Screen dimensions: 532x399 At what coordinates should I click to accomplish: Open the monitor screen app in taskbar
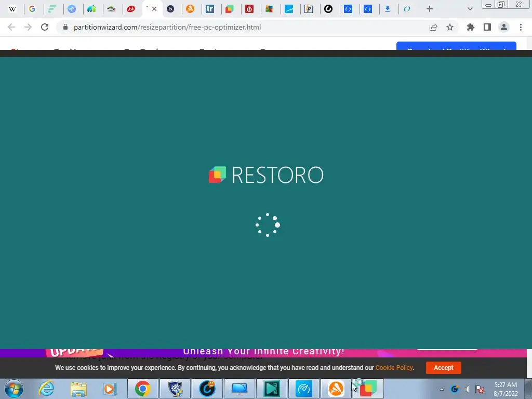pos(239,389)
